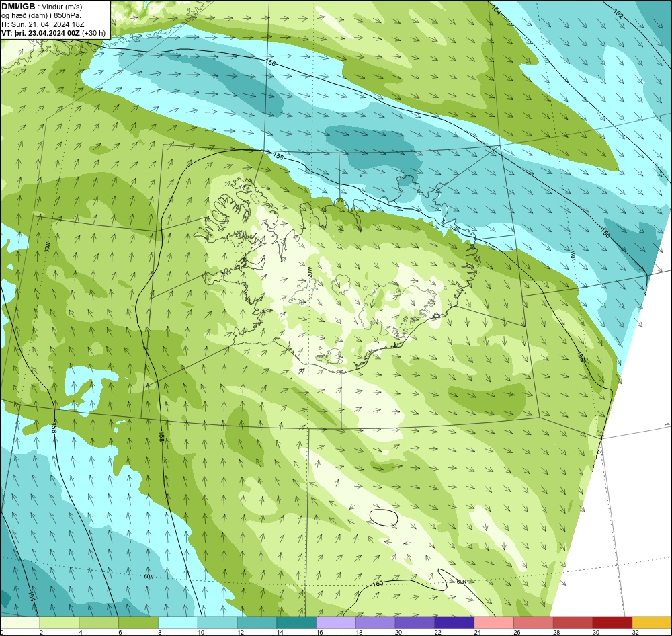Image resolution: width=672 pixels, height=636 pixels.
Task: Click the 26–28 m/s salmon legend swatch
Action: click(533, 623)
